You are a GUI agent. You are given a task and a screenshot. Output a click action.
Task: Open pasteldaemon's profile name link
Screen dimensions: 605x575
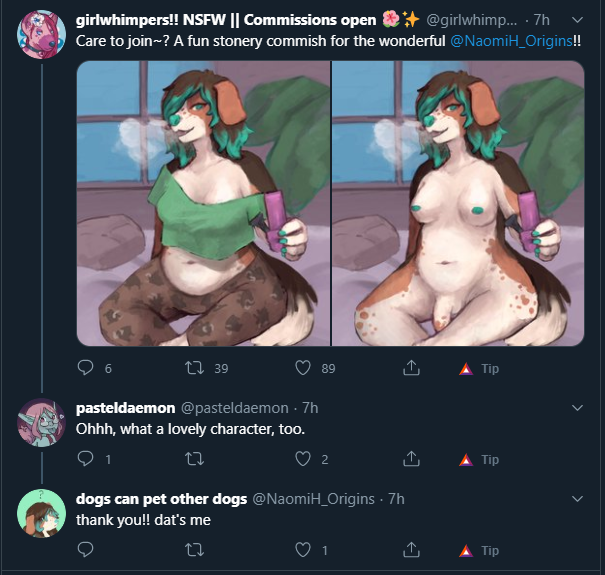pyautogui.click(x=125, y=408)
